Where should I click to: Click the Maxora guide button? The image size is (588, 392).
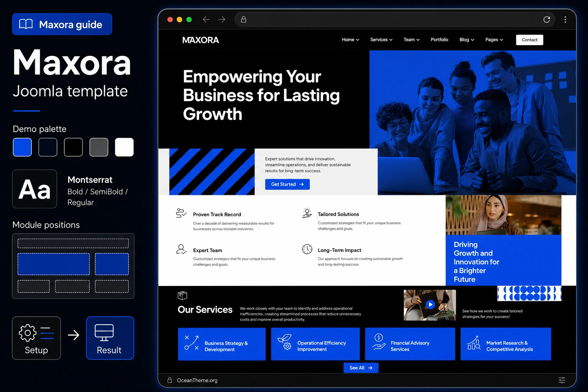(x=62, y=24)
